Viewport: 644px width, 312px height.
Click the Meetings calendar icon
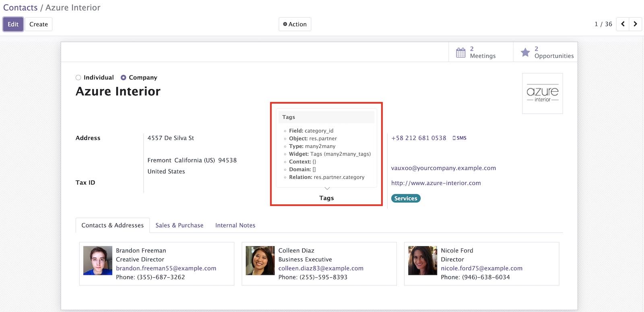pyautogui.click(x=460, y=52)
